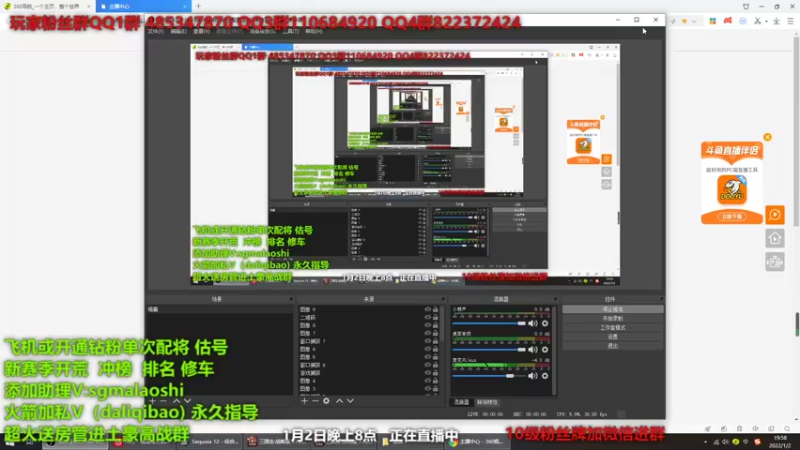Image resolution: width=800 pixels, height=450 pixels.
Task: Toggle visibility of 游戏捕获 source
Action: tap(428, 373)
